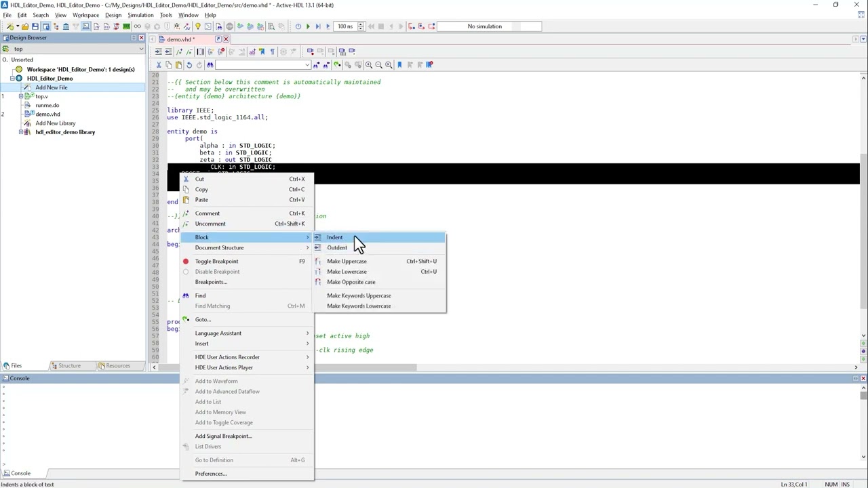Open HDE User Actions Recorder submenu
868x488 pixels.
click(x=246, y=357)
